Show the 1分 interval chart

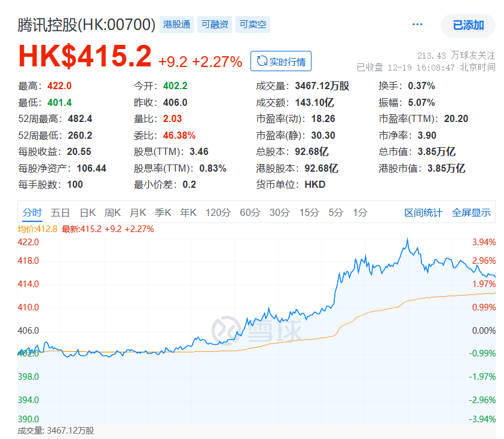click(361, 212)
